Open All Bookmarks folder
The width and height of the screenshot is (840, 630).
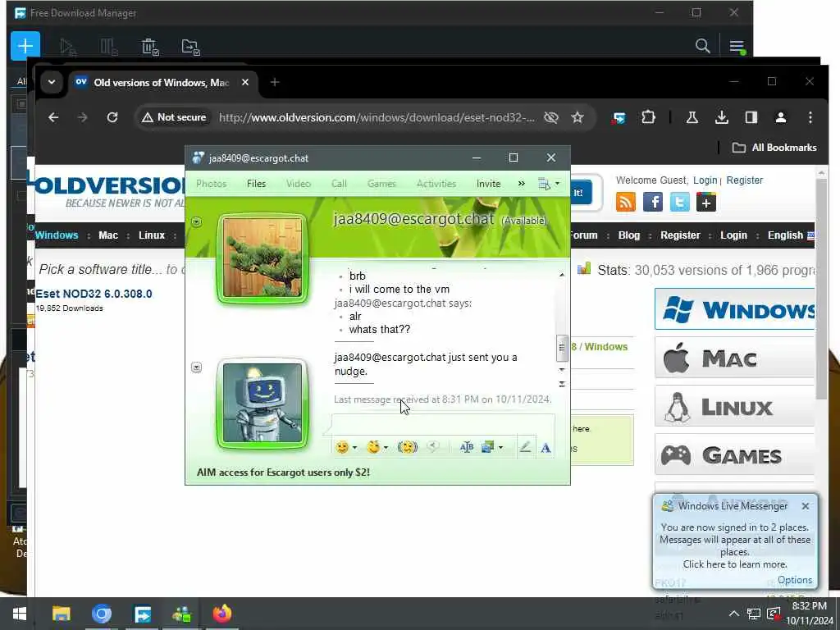[774, 148]
